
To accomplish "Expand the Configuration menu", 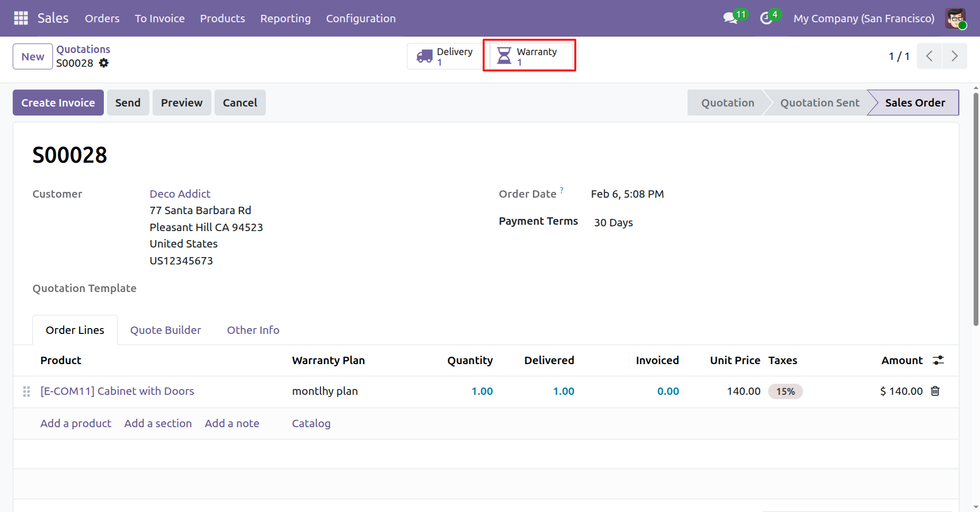I will [360, 19].
